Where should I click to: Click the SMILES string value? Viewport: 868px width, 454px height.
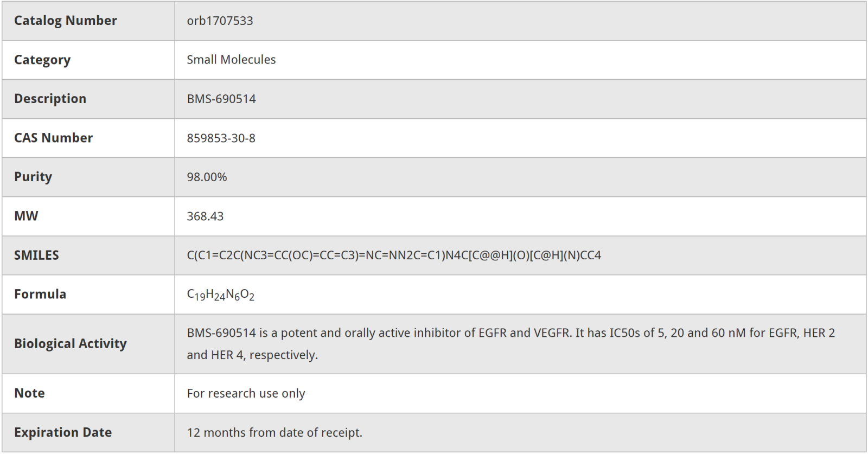coord(394,255)
